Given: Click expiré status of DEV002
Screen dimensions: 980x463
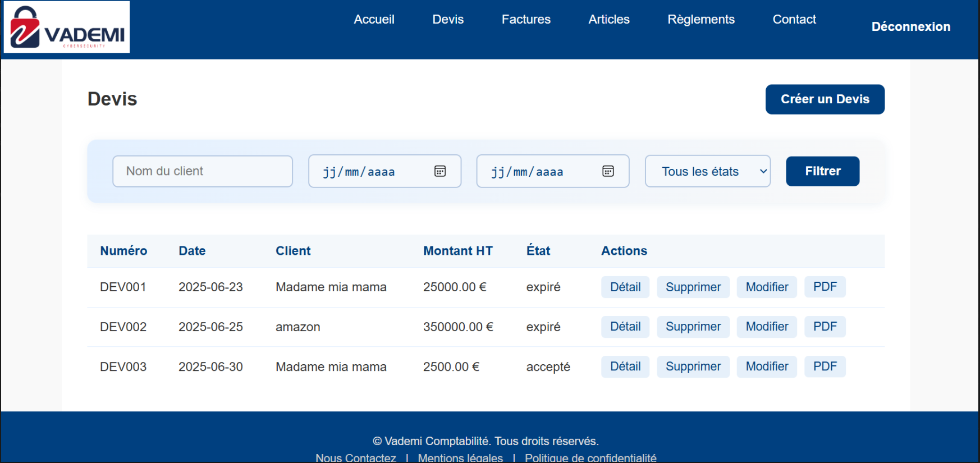Looking at the screenshot, I should (543, 327).
